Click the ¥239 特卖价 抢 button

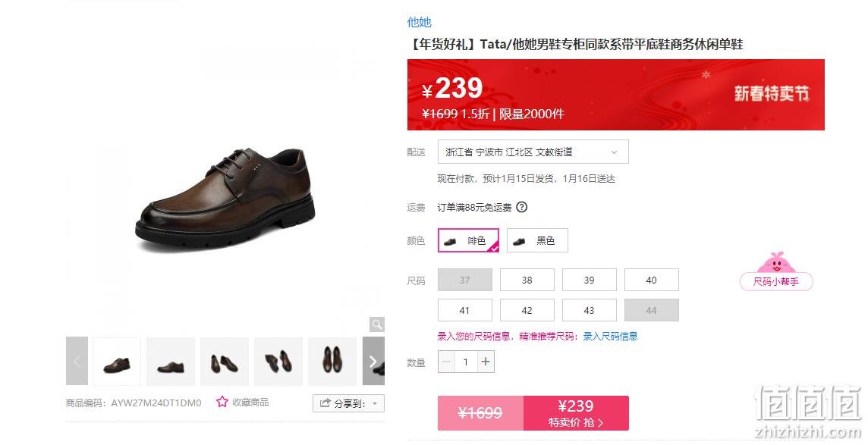tap(576, 413)
